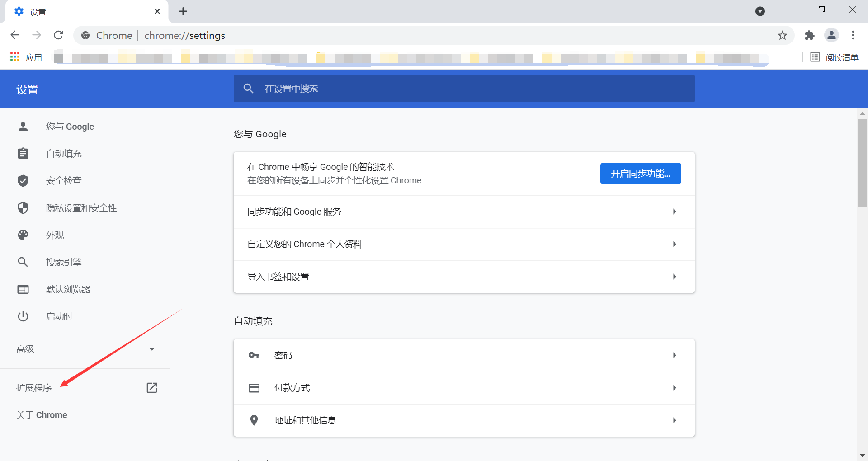Open 地址和其他信息 row arrow

pyautogui.click(x=675, y=420)
